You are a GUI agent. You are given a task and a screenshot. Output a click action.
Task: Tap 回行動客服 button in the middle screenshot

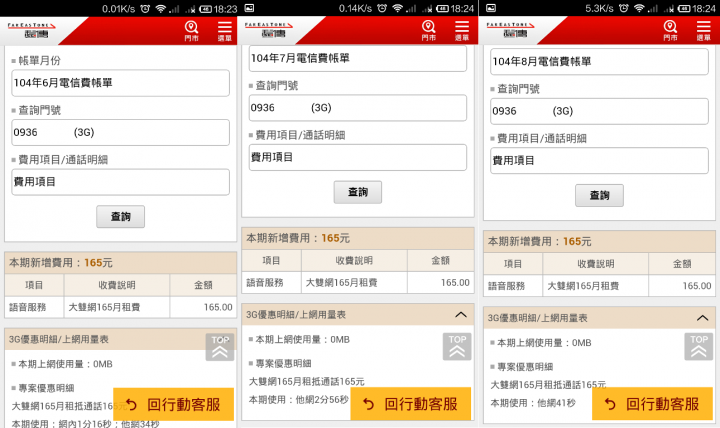411,404
